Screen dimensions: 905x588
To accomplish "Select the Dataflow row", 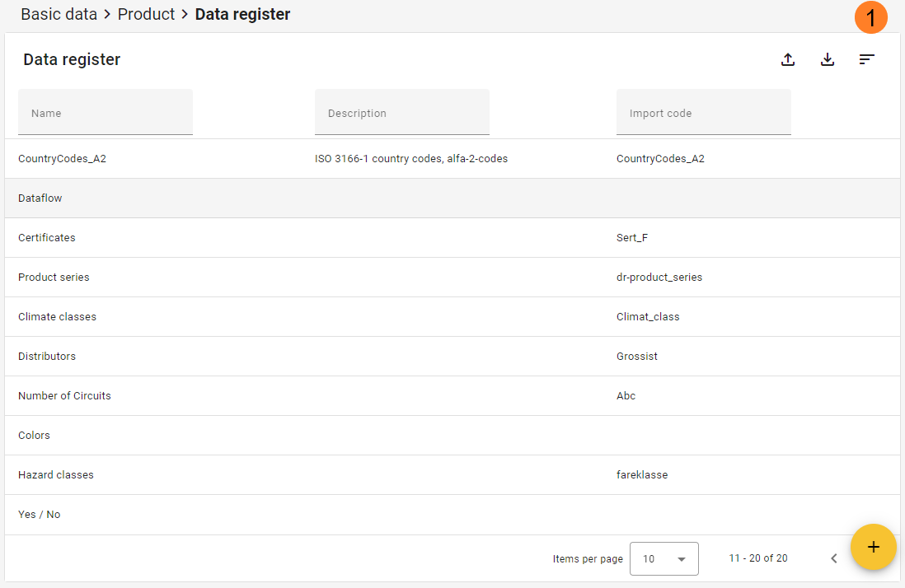I will pyautogui.click(x=40, y=198).
